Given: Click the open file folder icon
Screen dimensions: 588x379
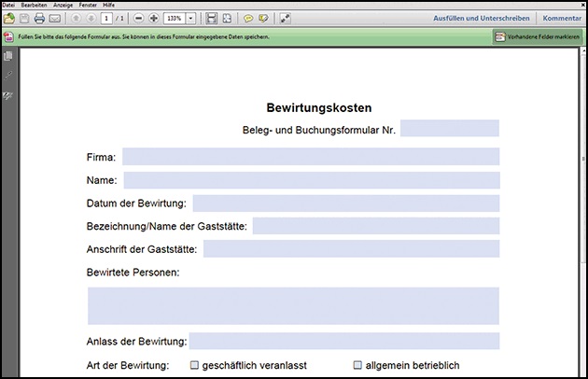Looking at the screenshot, I should click(8, 18).
